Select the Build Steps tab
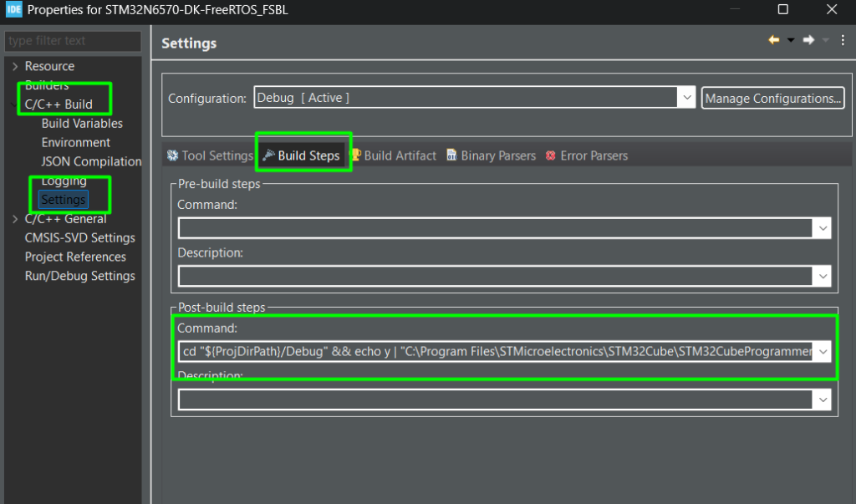 coord(302,155)
